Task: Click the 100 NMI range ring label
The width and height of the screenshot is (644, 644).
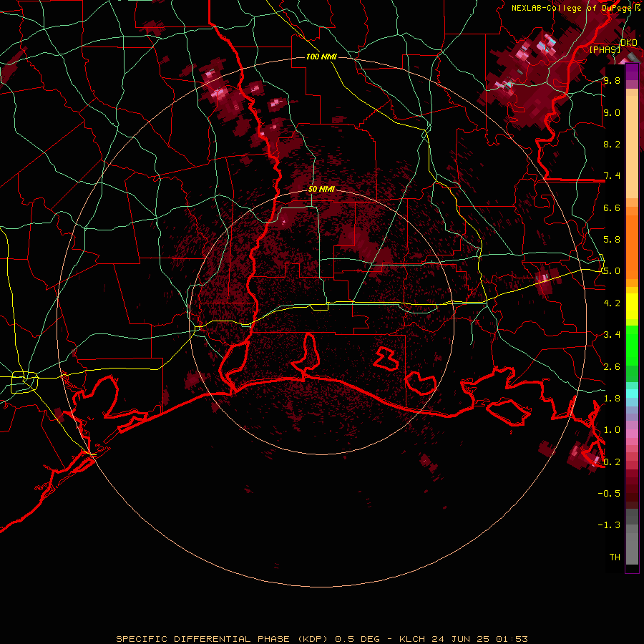Action: [x=321, y=57]
